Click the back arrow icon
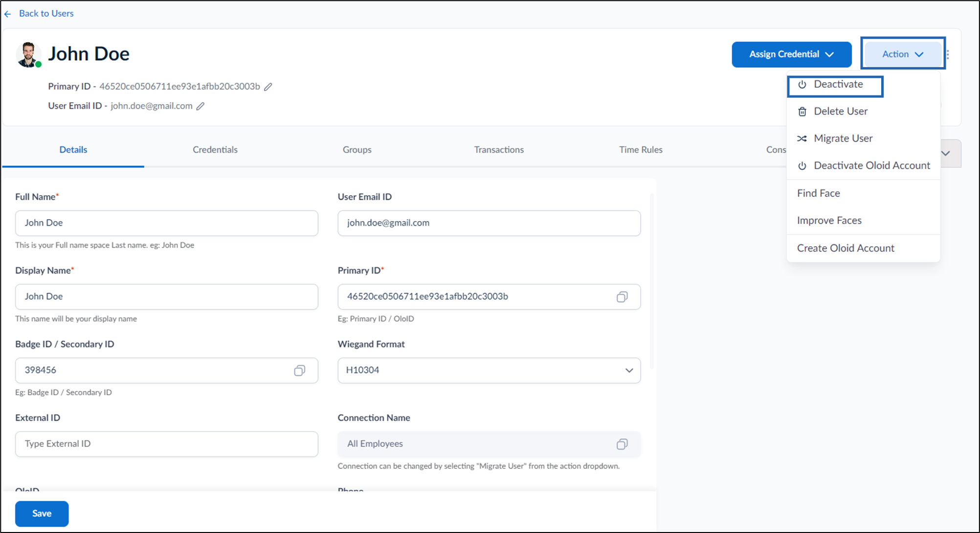Image resolution: width=980 pixels, height=533 pixels. click(x=7, y=14)
